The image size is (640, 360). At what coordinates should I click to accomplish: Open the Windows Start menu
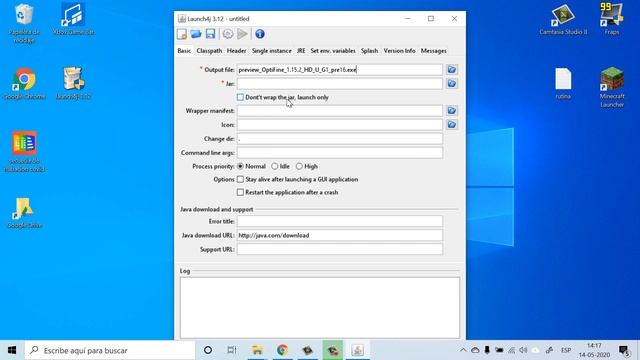pyautogui.click(x=12, y=350)
